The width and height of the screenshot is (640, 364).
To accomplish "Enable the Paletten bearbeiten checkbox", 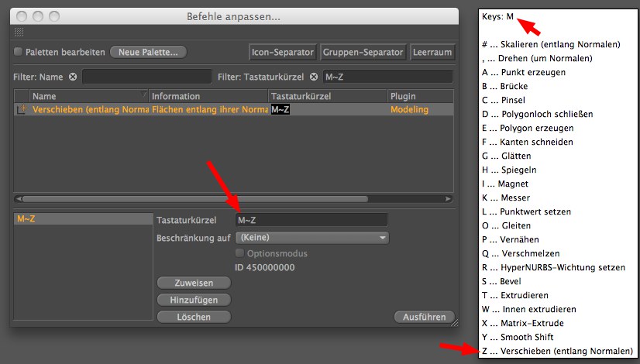I will 19,52.
